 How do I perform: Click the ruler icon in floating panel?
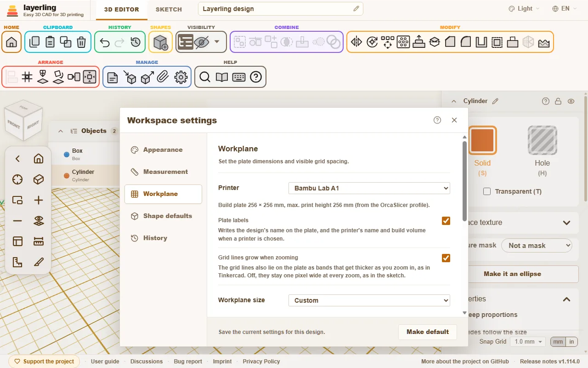click(x=39, y=241)
